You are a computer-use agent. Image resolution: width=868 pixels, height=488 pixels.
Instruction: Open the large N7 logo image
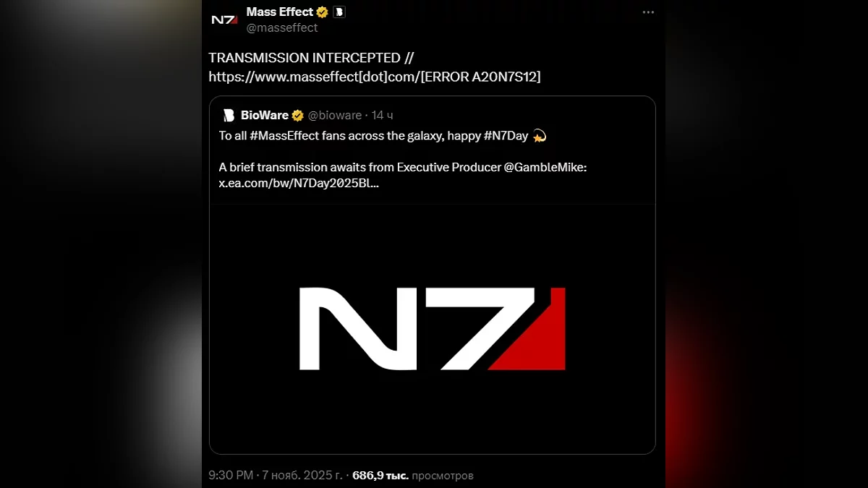pyautogui.click(x=433, y=329)
